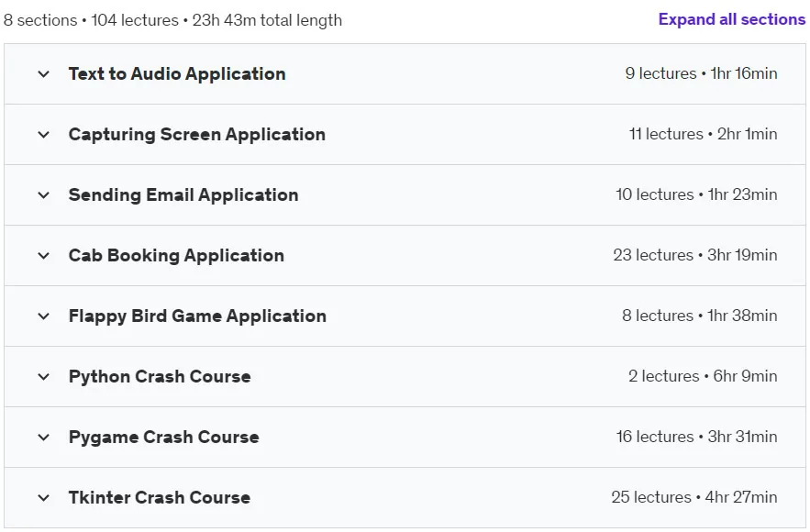Click the 2 lectures 6hr 9min summary
This screenshot has width=810, height=532.
point(703,376)
